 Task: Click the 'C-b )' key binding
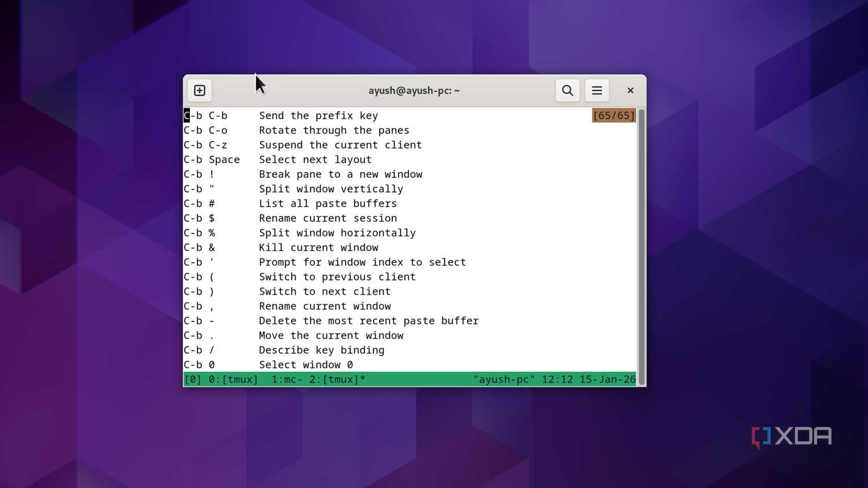point(199,291)
